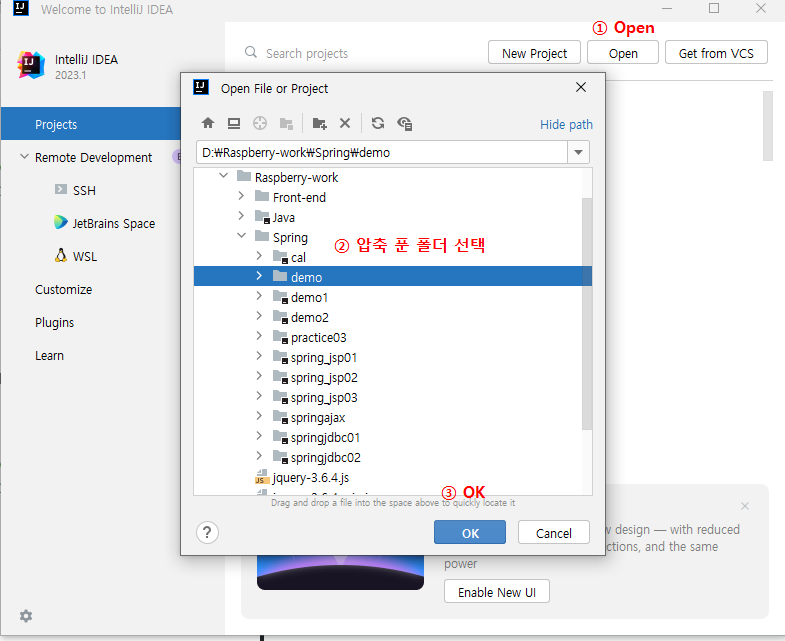Image resolution: width=785 pixels, height=641 pixels.
Task: Click the path text field
Action: point(381,152)
